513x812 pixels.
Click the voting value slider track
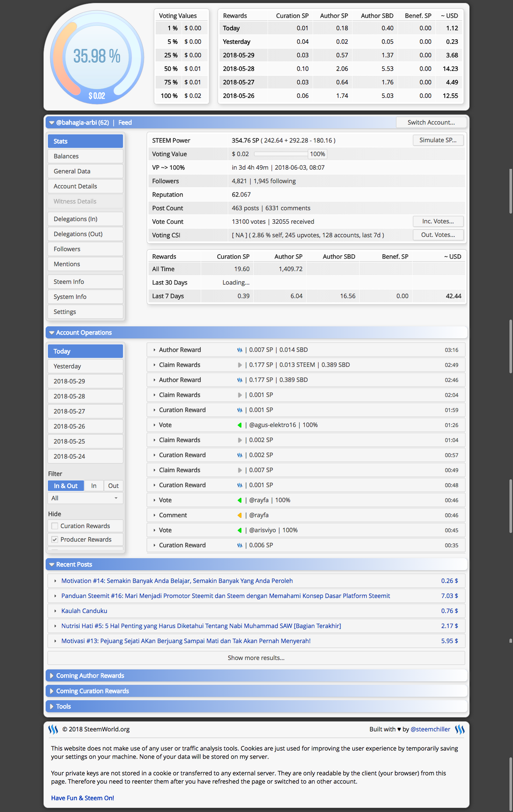point(281,154)
